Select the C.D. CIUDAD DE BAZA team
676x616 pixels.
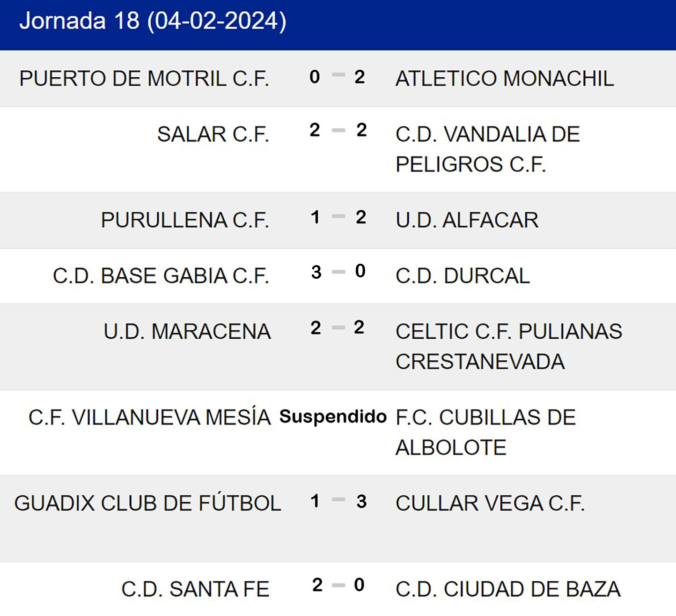(x=508, y=589)
